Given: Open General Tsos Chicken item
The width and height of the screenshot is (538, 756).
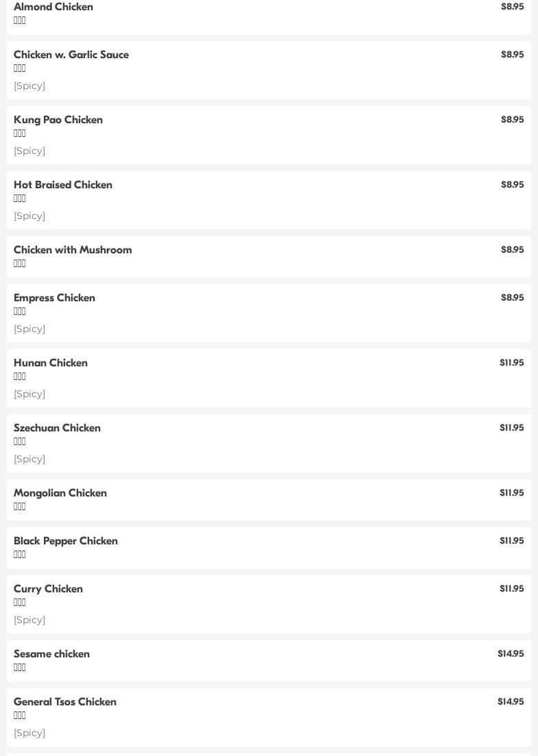Looking at the screenshot, I should pos(65,702).
